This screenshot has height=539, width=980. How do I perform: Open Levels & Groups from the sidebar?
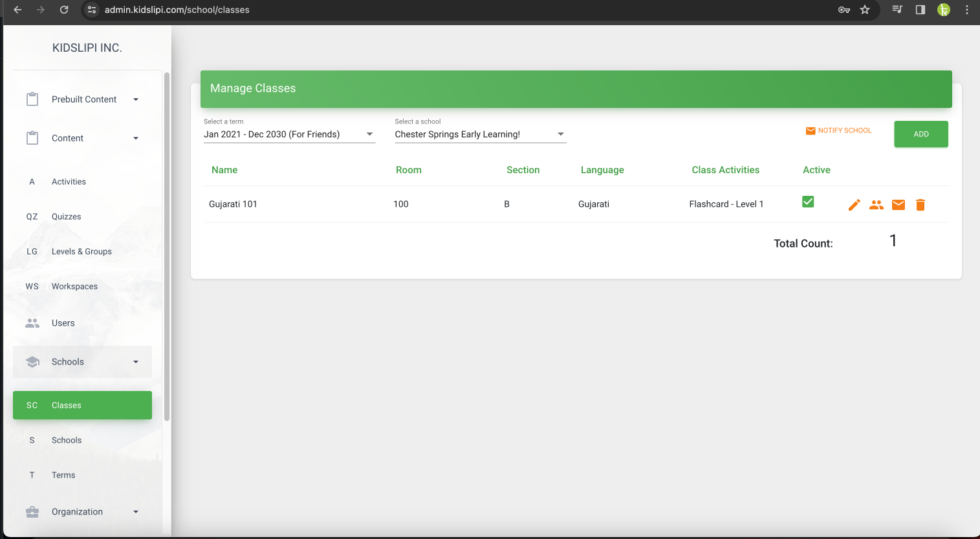[82, 252]
